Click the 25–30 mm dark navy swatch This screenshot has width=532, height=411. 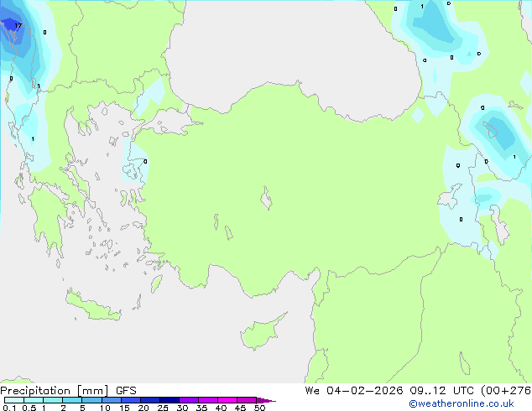click(x=170, y=400)
